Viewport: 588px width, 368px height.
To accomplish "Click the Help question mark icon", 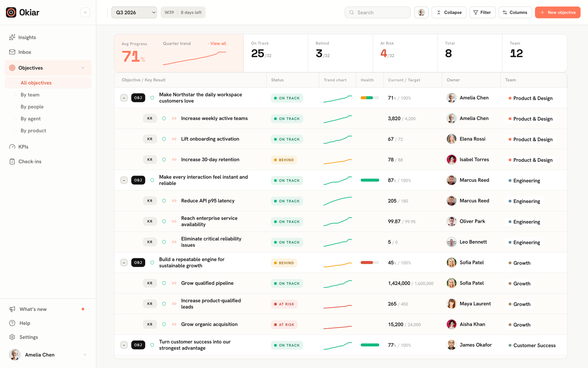I will pos(12,323).
